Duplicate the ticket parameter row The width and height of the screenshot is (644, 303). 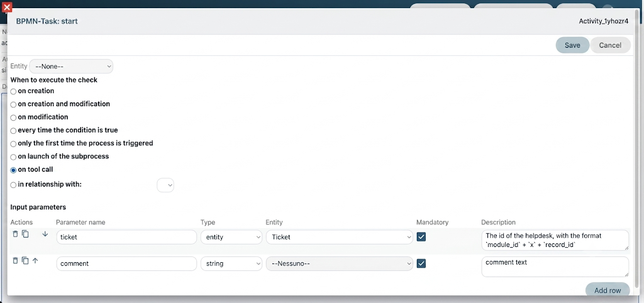click(25, 234)
